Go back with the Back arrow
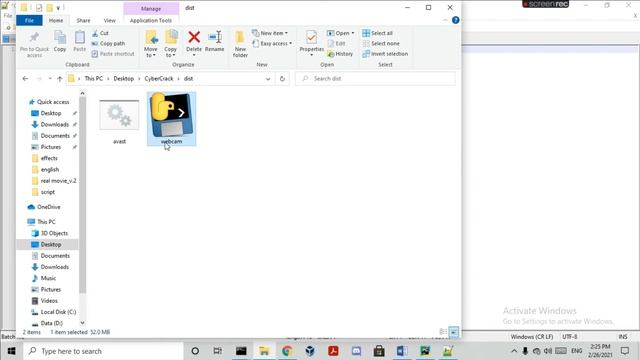The height and width of the screenshot is (360, 640). pyautogui.click(x=25, y=79)
